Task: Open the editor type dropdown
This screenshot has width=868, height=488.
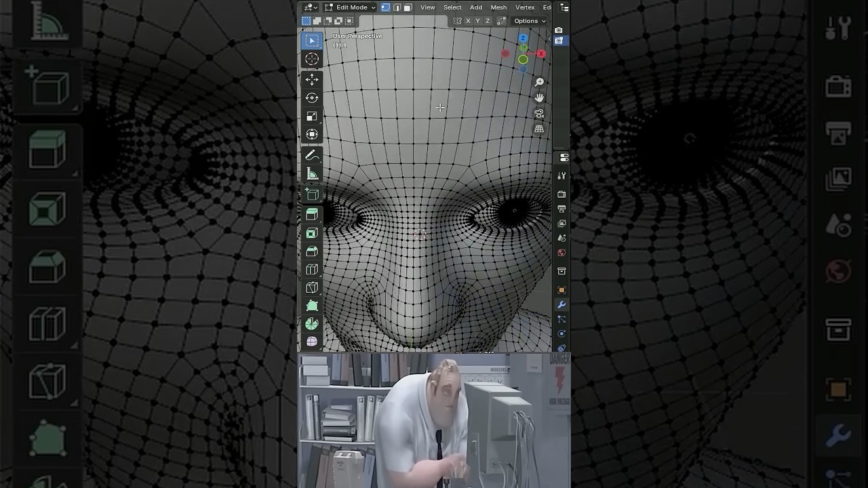Action: 311,7
